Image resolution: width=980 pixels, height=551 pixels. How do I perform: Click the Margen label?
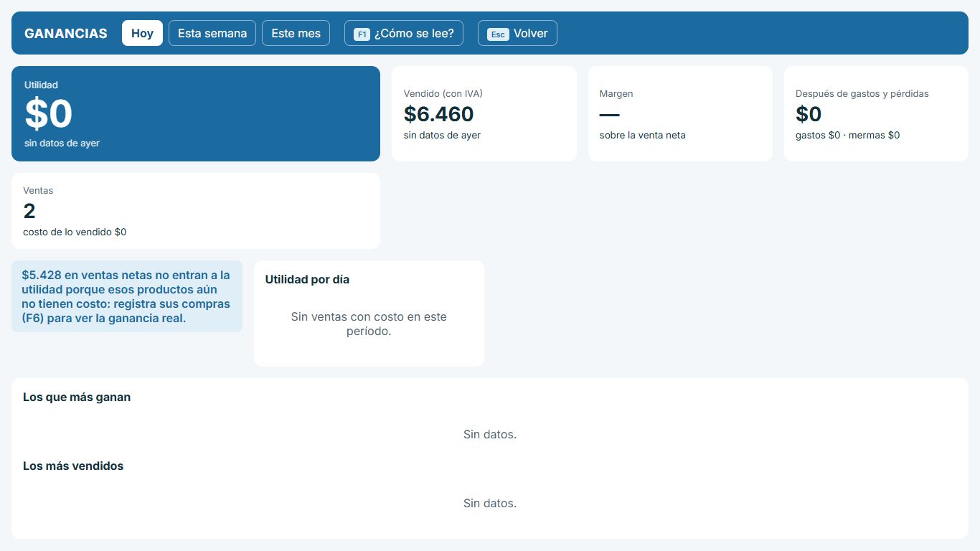coord(616,94)
